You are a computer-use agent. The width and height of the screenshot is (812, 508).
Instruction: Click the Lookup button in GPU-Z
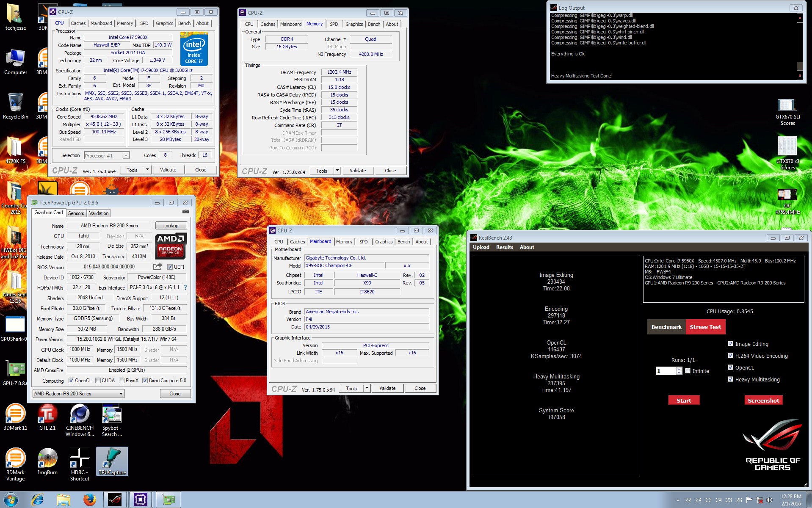tap(171, 226)
